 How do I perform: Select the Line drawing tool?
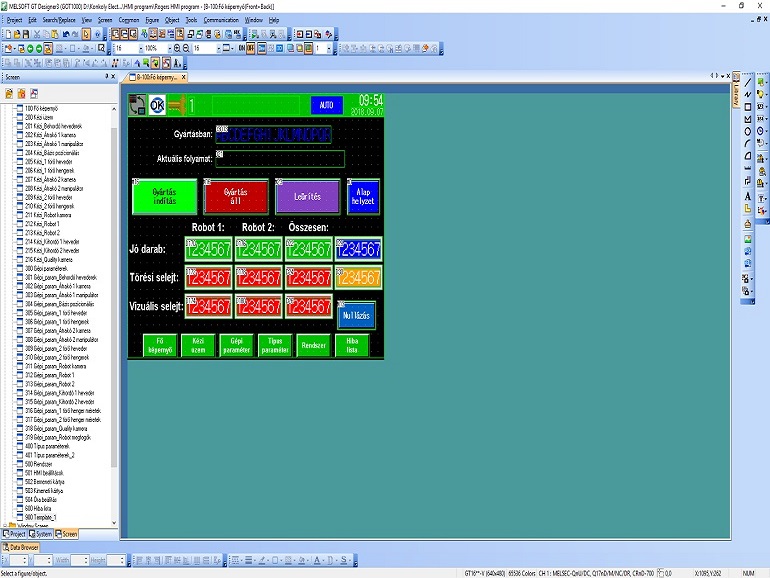(x=747, y=83)
